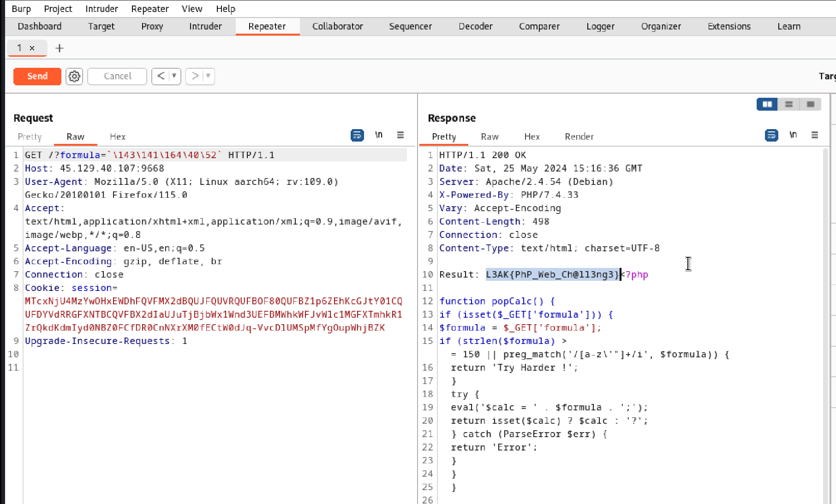Switch to Collaborator tab
The image size is (836, 504).
(x=338, y=26)
